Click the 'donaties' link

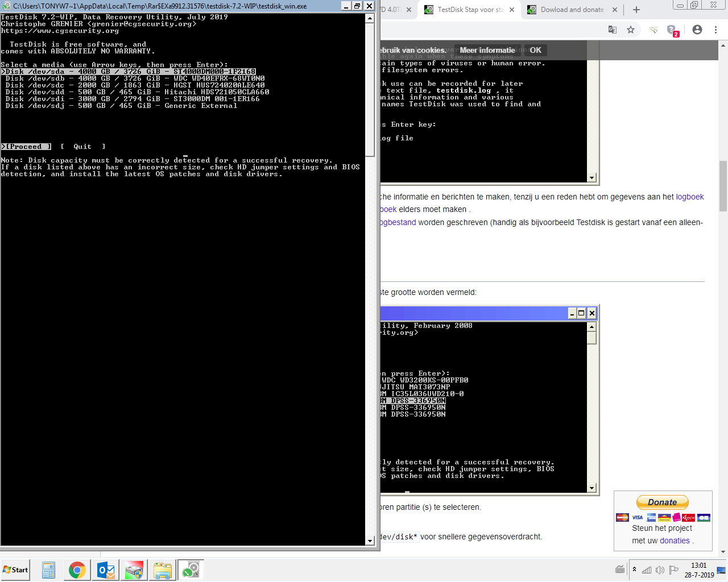(x=675, y=541)
